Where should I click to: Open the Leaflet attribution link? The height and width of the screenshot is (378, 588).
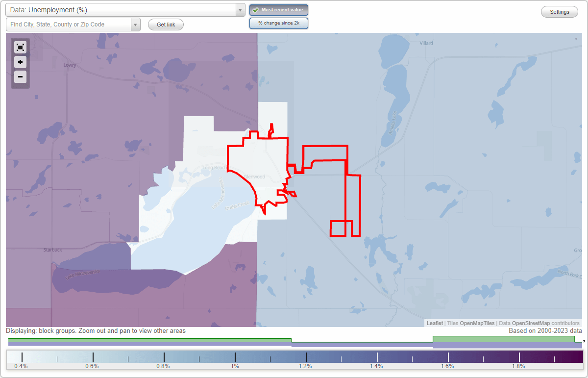pyautogui.click(x=435, y=323)
